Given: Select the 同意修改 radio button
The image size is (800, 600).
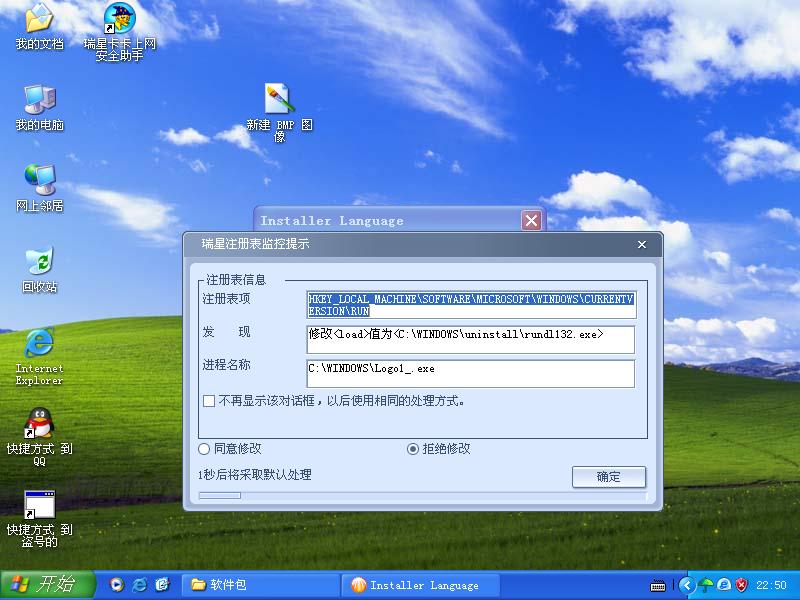Looking at the screenshot, I should 204,449.
